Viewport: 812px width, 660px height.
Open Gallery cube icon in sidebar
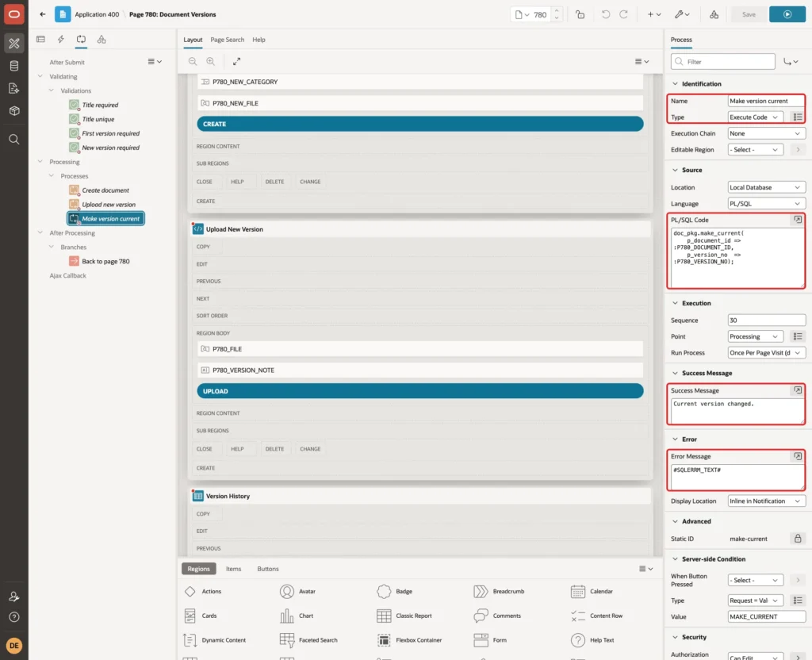coord(14,110)
